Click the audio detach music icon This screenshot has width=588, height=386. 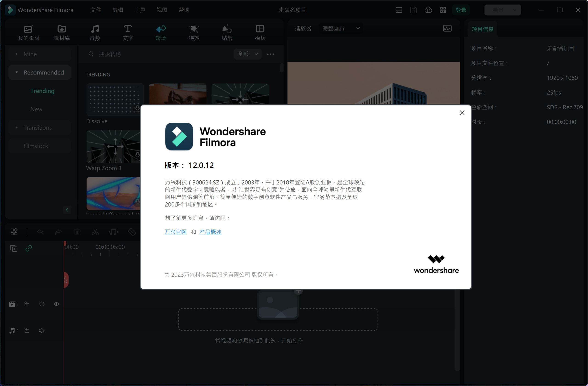[x=113, y=232]
